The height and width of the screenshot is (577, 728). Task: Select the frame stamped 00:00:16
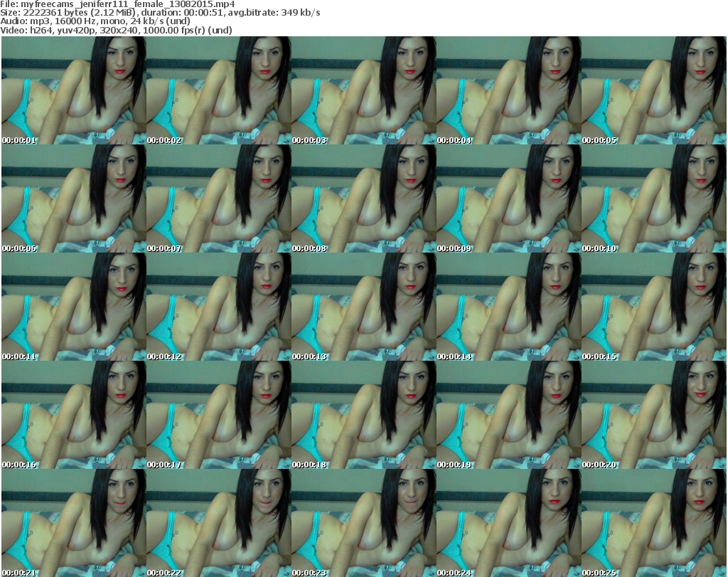click(74, 415)
